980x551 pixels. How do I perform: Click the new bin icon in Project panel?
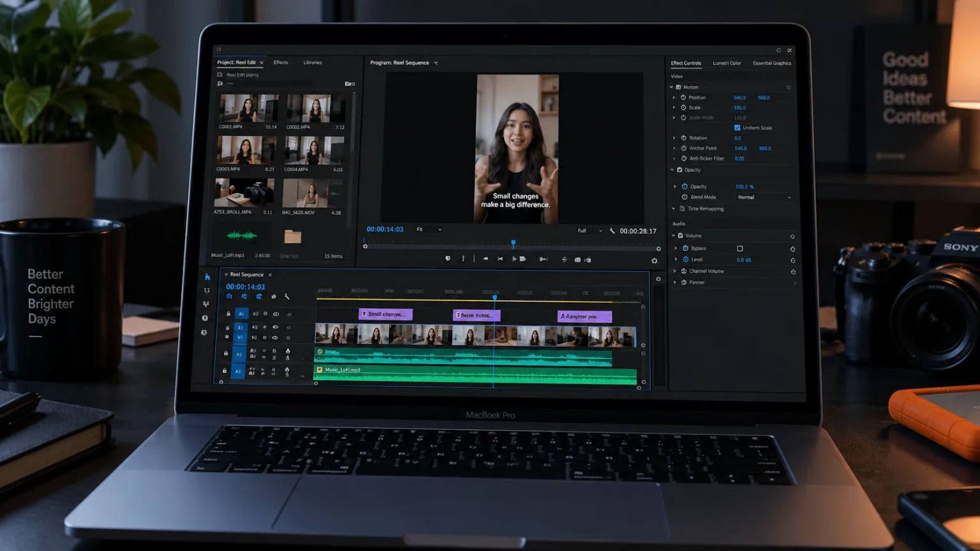click(x=348, y=84)
